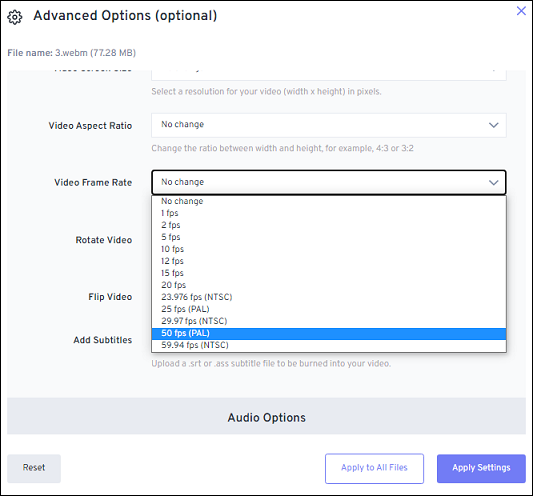Choose 1 fps frame rate
This screenshot has width=533, height=496.
click(329, 213)
